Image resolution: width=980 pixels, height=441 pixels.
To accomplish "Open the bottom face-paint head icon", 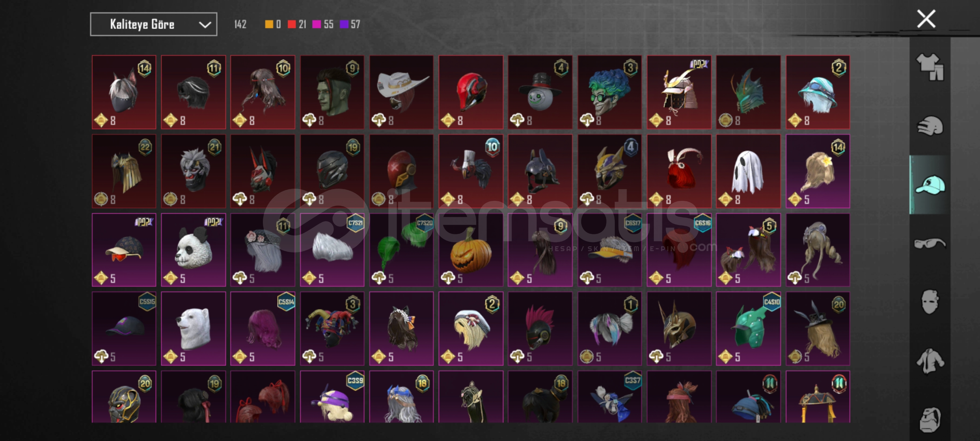I will [930, 419].
